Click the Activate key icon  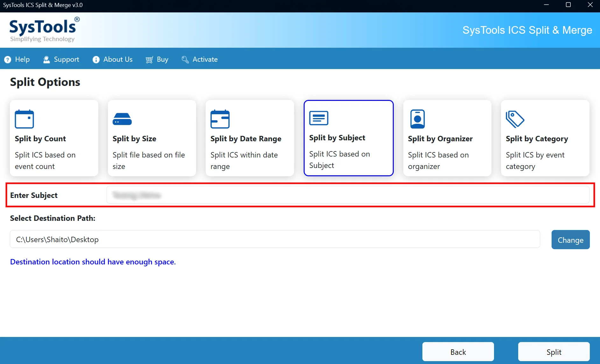[185, 59]
